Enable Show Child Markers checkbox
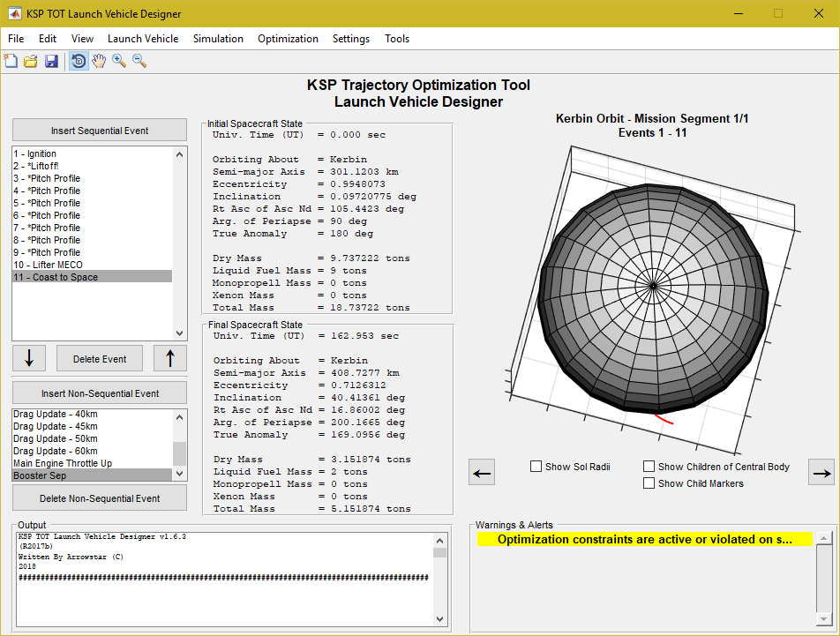This screenshot has width=840, height=636. pyautogui.click(x=649, y=483)
